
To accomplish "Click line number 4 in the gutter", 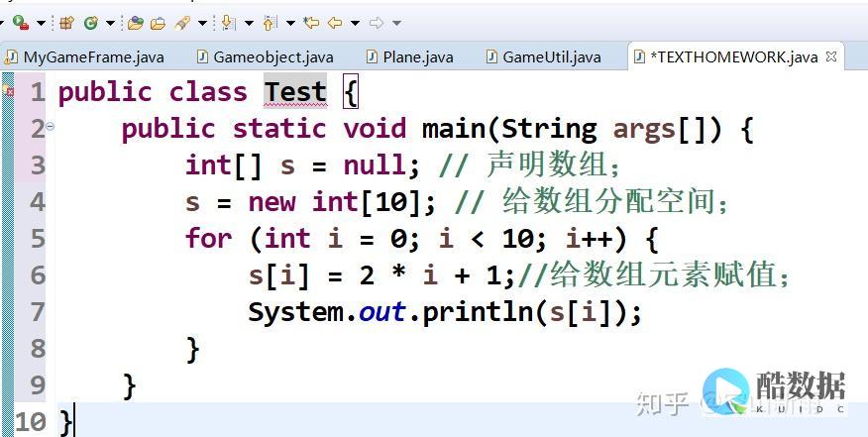I will click(x=37, y=201).
